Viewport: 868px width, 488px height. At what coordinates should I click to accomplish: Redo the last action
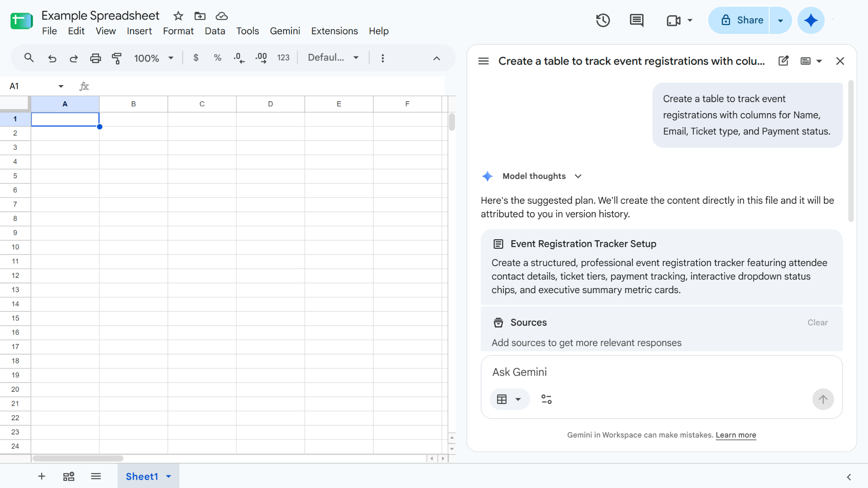[x=74, y=58]
